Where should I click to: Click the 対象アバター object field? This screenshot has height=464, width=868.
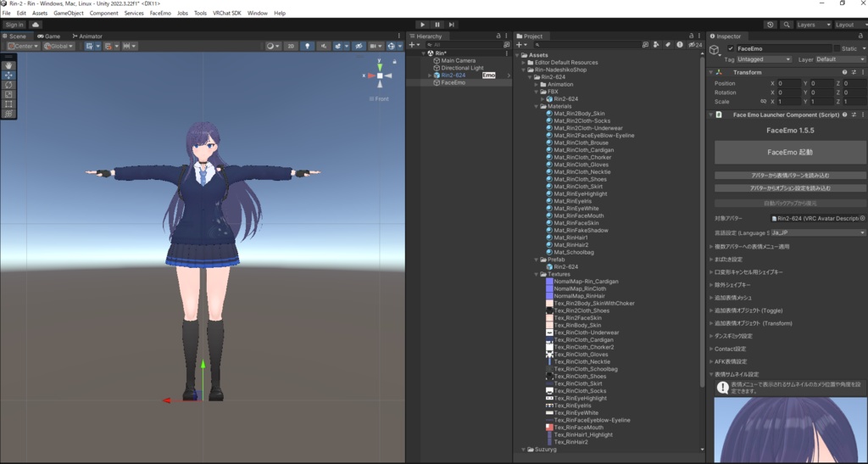click(818, 218)
